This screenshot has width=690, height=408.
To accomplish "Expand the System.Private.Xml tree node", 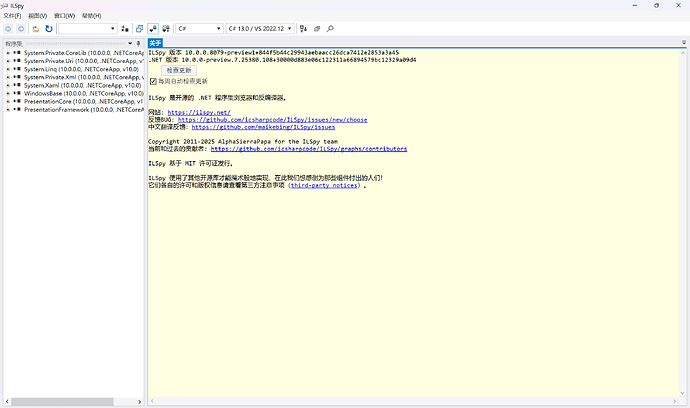I will tap(8, 77).
